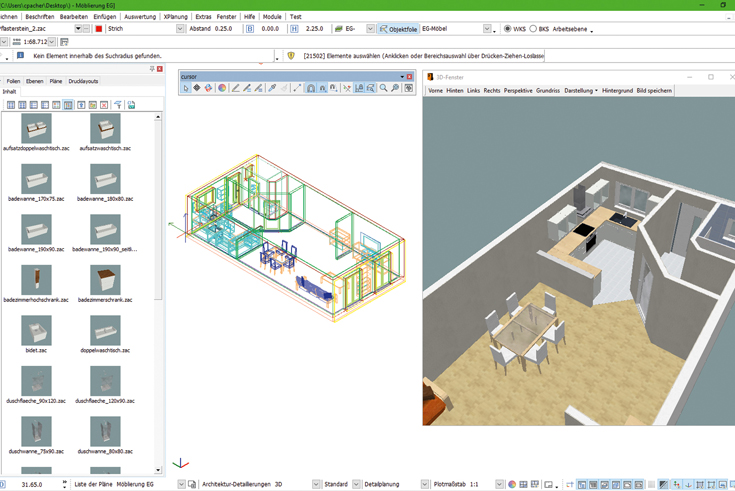Expand the Darstellung dropdown in 3D window
The height and width of the screenshot is (491, 735).
(x=581, y=91)
